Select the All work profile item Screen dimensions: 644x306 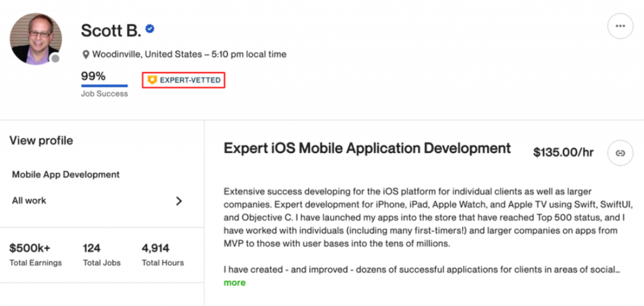point(29,201)
